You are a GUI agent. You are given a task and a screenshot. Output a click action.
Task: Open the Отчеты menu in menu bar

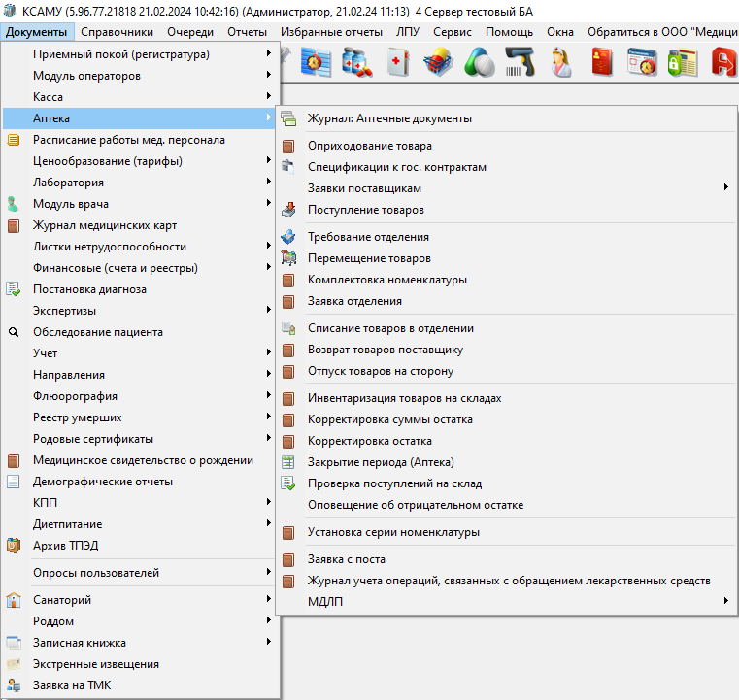click(x=247, y=32)
